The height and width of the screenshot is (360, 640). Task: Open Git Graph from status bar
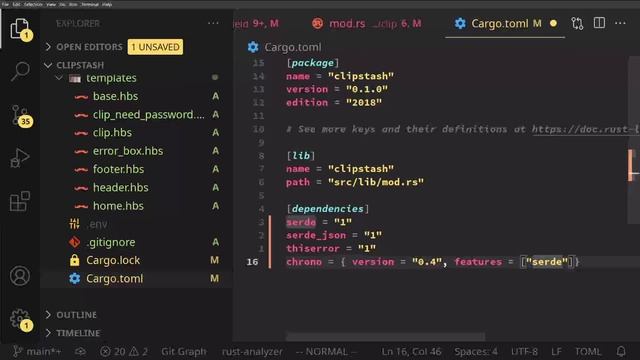[x=184, y=351]
